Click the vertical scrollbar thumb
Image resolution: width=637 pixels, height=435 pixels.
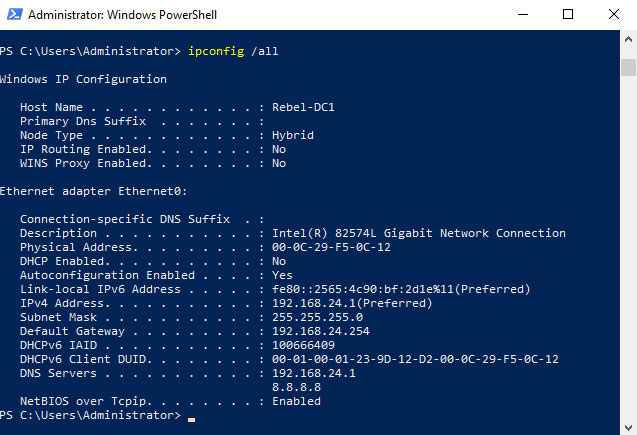(x=628, y=67)
